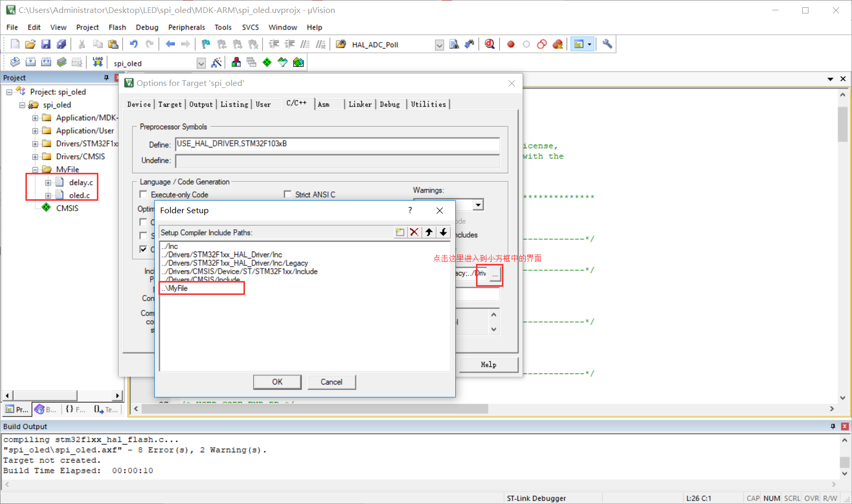Image resolution: width=852 pixels, height=504 pixels.
Task: Switch to the Target tab in Options dialog
Action: [170, 105]
